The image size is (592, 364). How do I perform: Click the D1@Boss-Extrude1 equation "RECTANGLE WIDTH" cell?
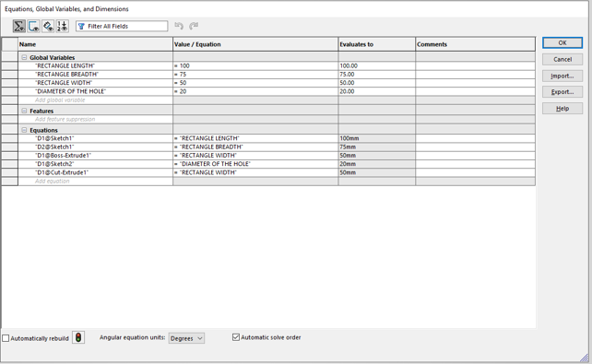255,156
